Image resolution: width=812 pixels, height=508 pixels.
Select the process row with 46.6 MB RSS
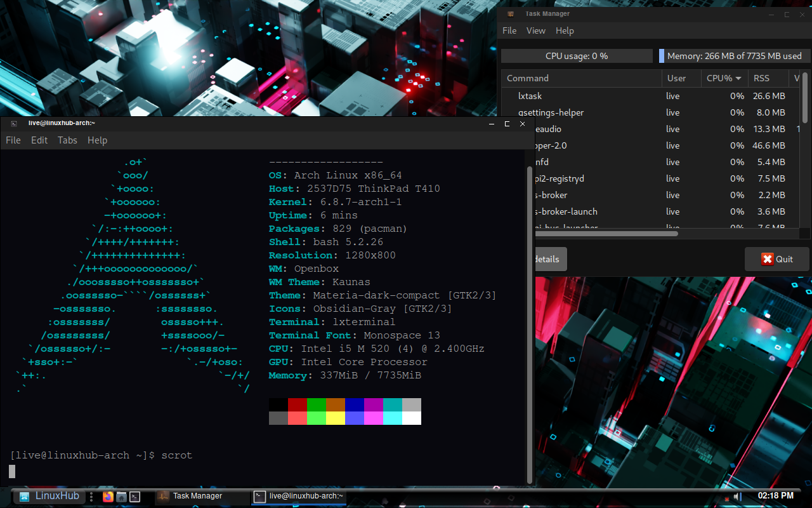(x=668, y=145)
